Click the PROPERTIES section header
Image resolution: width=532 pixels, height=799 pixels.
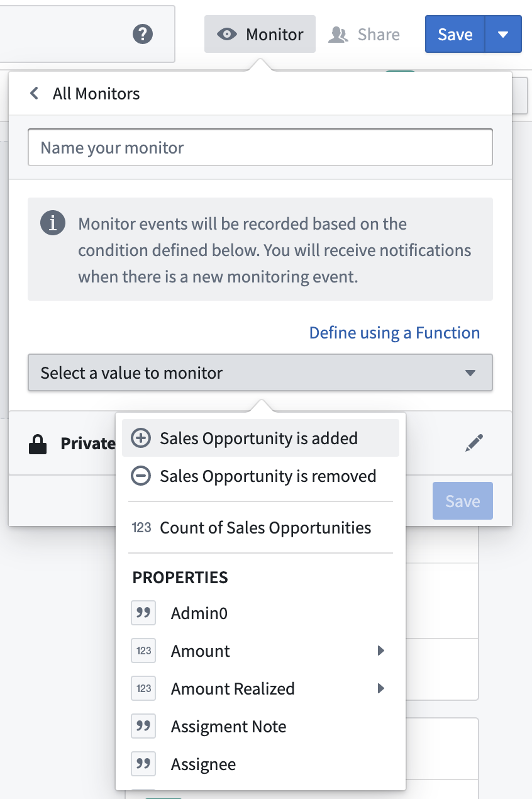click(180, 578)
